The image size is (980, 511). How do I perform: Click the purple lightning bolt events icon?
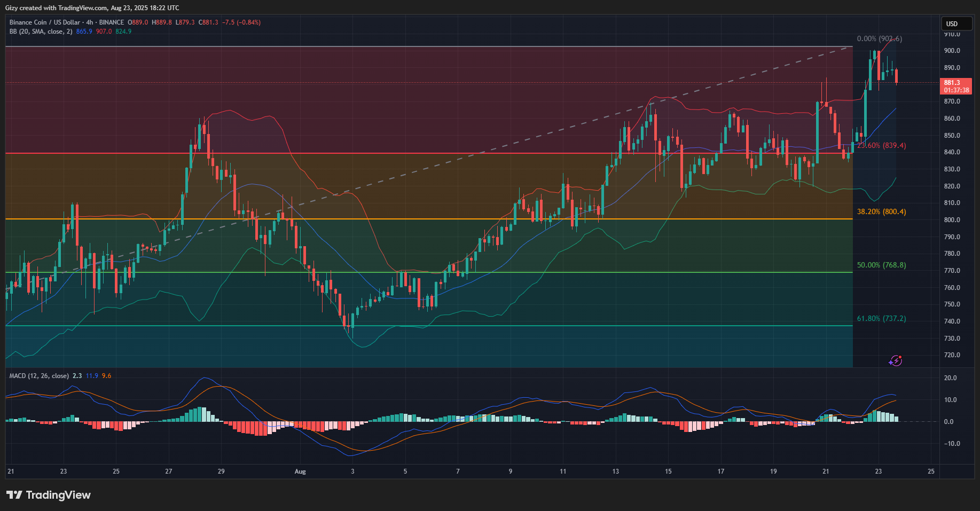point(896,361)
